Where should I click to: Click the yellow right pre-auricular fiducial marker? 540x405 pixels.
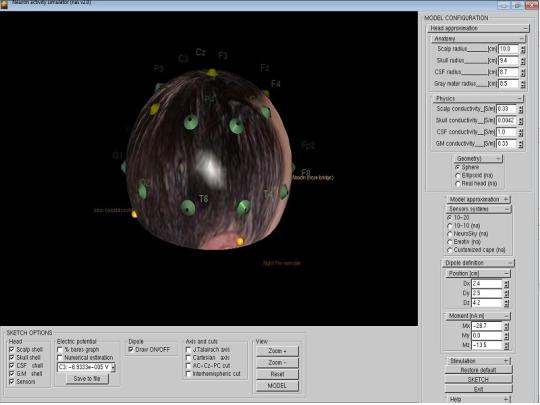[240, 241]
